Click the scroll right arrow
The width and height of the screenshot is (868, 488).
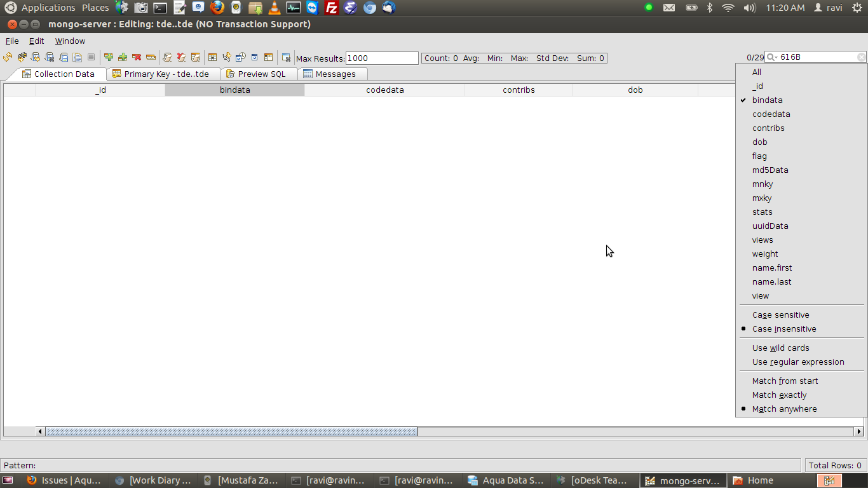tap(859, 431)
